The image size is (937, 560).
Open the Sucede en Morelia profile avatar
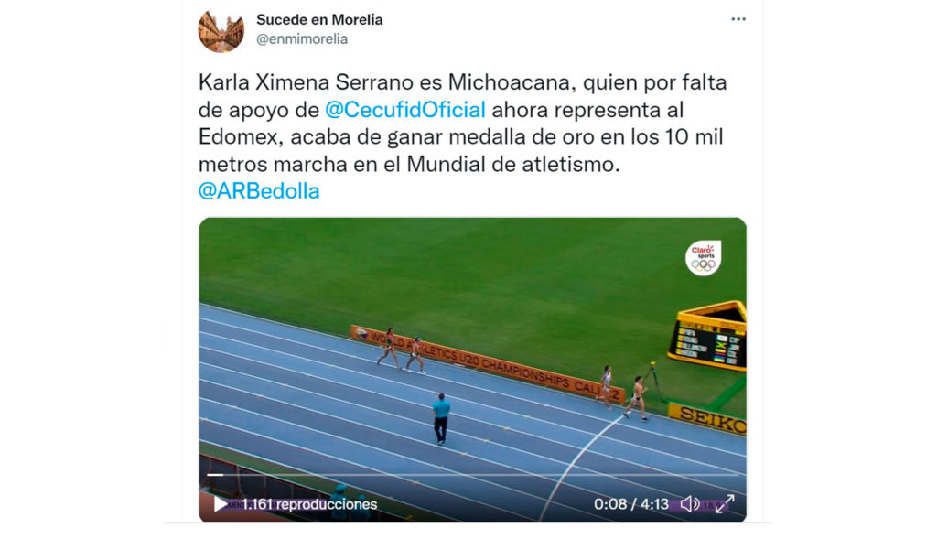click(x=221, y=31)
